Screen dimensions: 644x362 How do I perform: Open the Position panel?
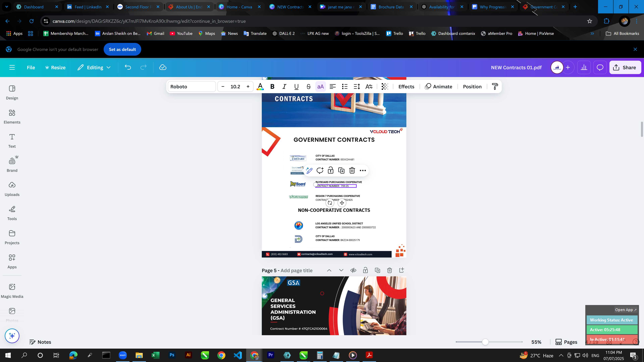[472, 87]
